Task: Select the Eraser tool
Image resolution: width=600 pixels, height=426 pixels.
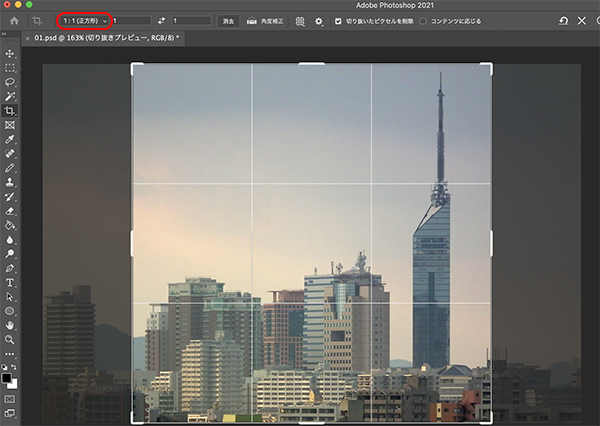Action: pyautogui.click(x=10, y=211)
